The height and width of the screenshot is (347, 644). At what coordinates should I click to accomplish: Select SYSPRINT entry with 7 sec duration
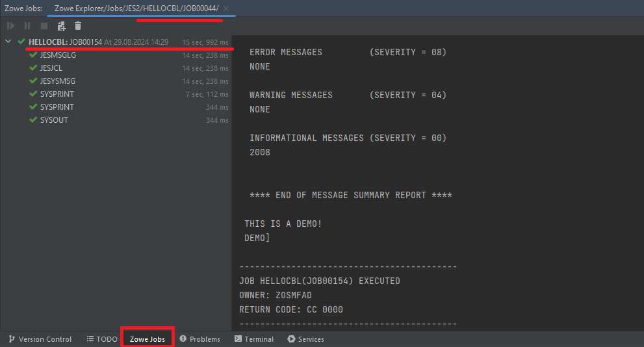(x=57, y=94)
